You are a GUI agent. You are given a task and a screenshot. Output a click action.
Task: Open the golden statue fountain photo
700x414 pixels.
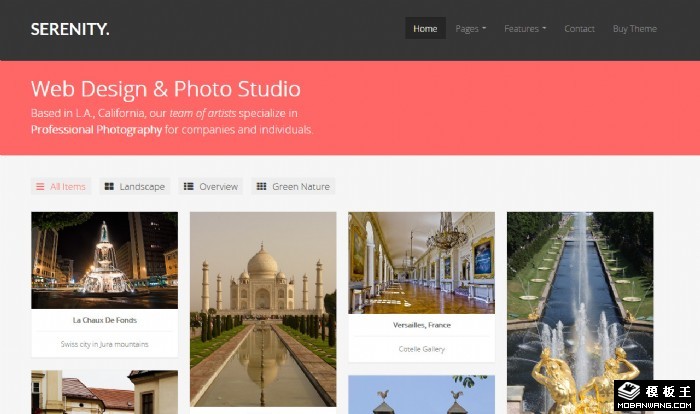[x=579, y=312]
